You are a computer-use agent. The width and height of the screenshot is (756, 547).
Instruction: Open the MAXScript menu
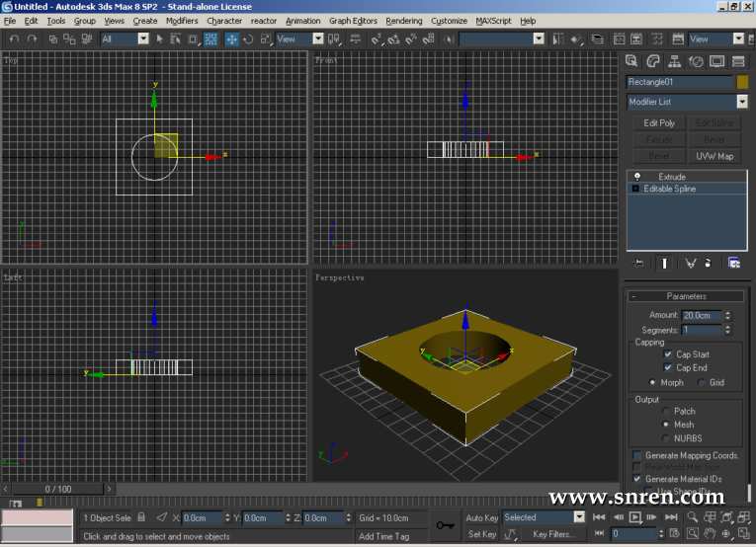(x=493, y=21)
